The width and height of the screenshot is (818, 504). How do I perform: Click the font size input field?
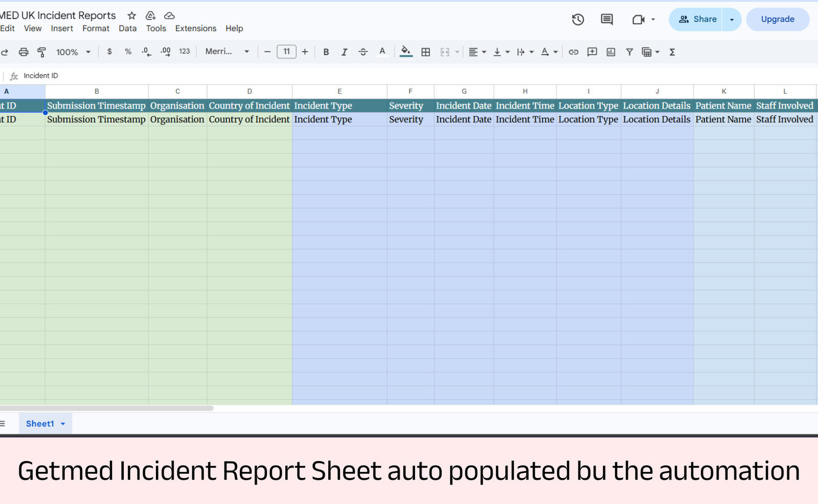(x=286, y=52)
